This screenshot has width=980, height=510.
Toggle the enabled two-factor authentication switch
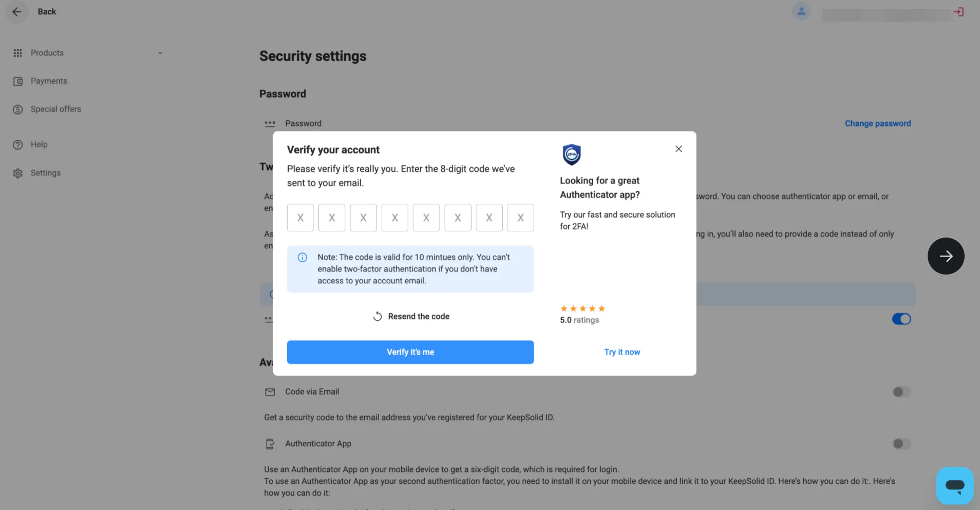coord(901,319)
